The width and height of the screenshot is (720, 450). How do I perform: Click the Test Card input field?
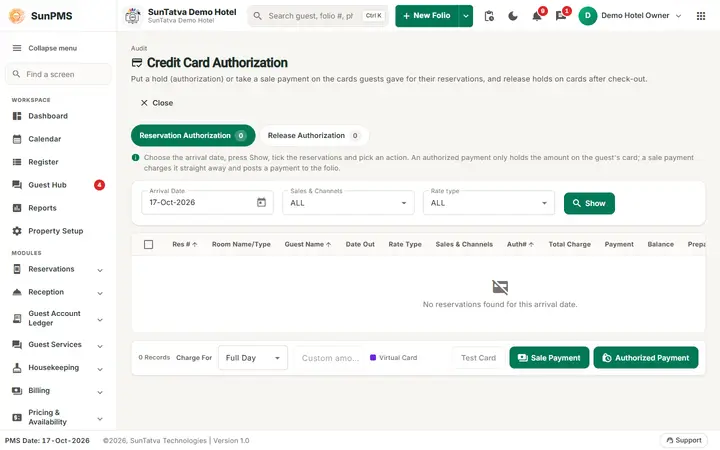click(x=478, y=358)
